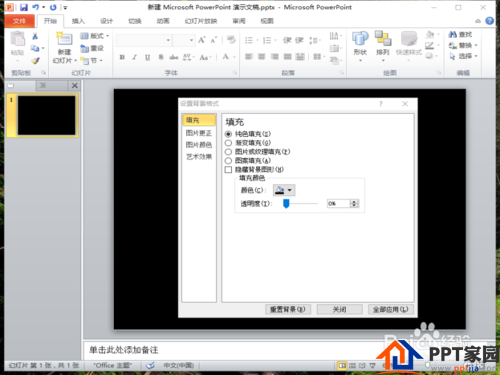
Task: Switch to the Slide Show tab
Action: coord(201,21)
